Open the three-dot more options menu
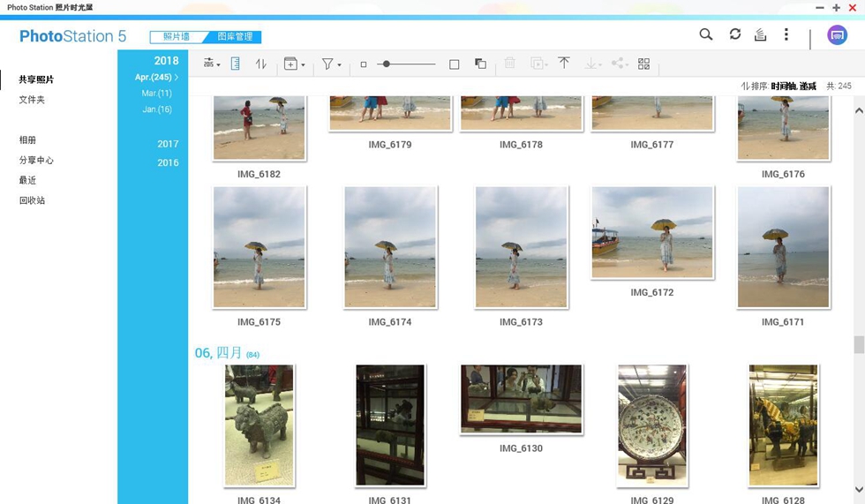Screen dimensions: 865x504 pos(786,34)
